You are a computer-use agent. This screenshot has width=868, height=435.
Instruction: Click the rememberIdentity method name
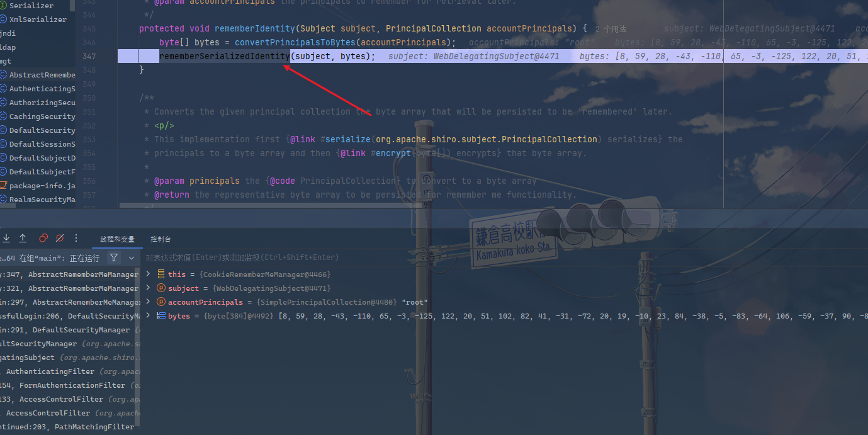pos(255,28)
